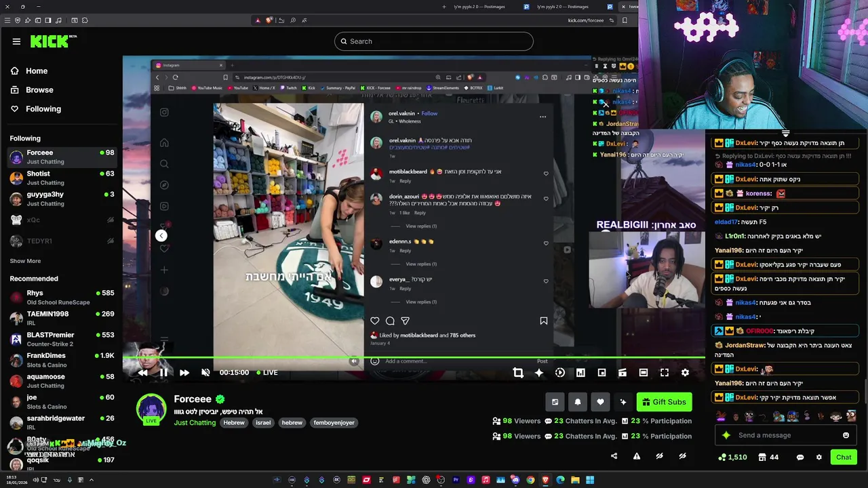
Task: Open emoji picker in chat input
Action: pos(846,435)
